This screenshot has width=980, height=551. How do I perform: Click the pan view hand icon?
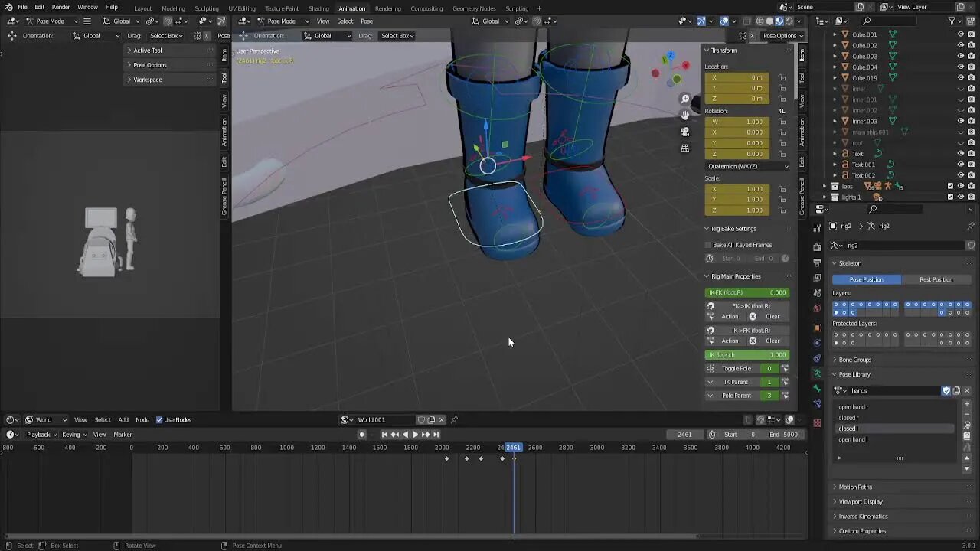click(x=685, y=115)
